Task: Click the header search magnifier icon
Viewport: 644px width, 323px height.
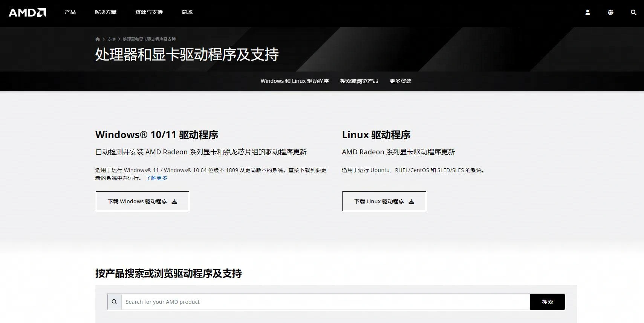Action: click(633, 12)
